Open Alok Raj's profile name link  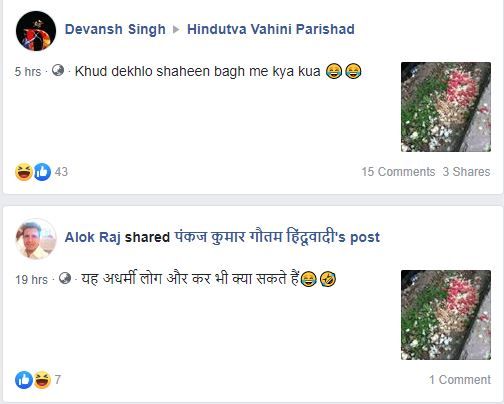tap(92, 237)
